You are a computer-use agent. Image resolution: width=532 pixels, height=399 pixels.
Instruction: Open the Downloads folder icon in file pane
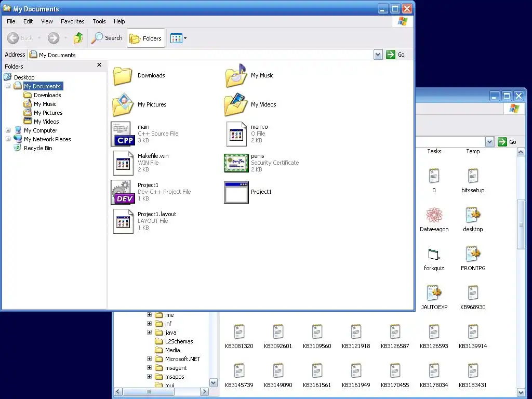123,75
